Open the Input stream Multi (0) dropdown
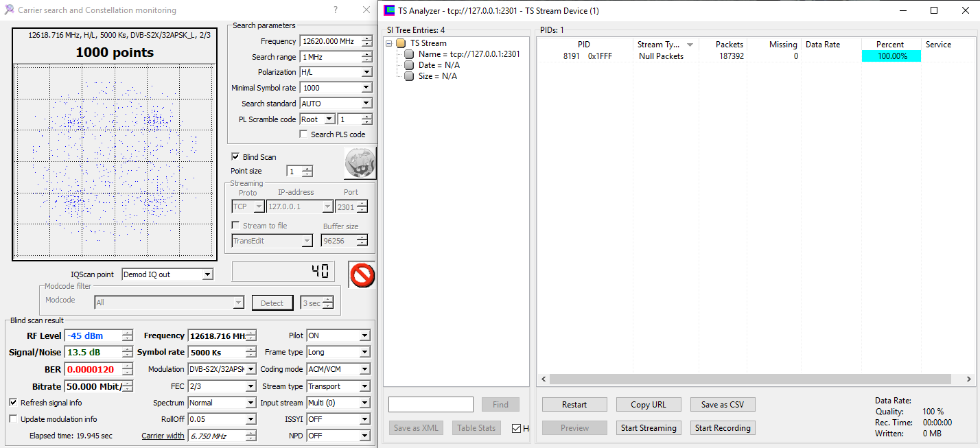This screenshot has width=980, height=448. pyautogui.click(x=364, y=403)
